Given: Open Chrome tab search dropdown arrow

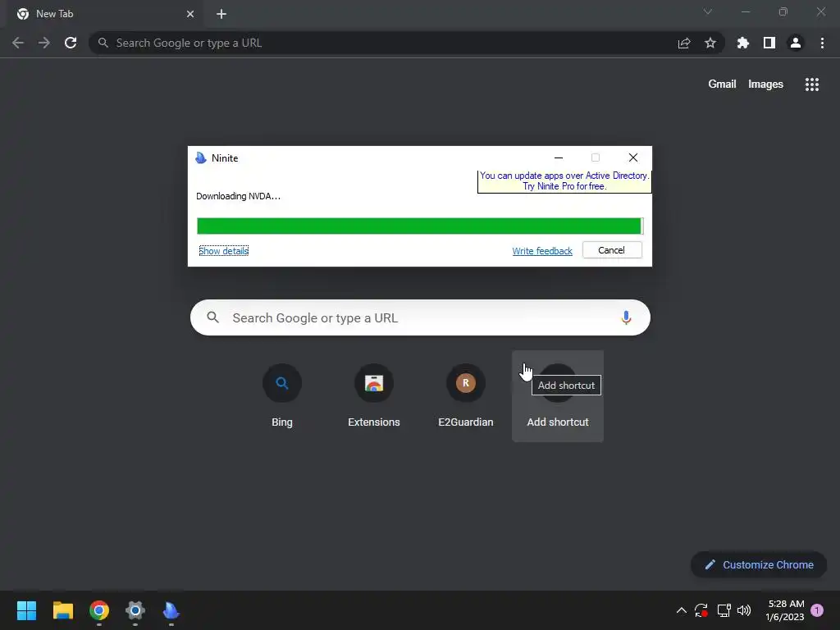Looking at the screenshot, I should pyautogui.click(x=708, y=11).
